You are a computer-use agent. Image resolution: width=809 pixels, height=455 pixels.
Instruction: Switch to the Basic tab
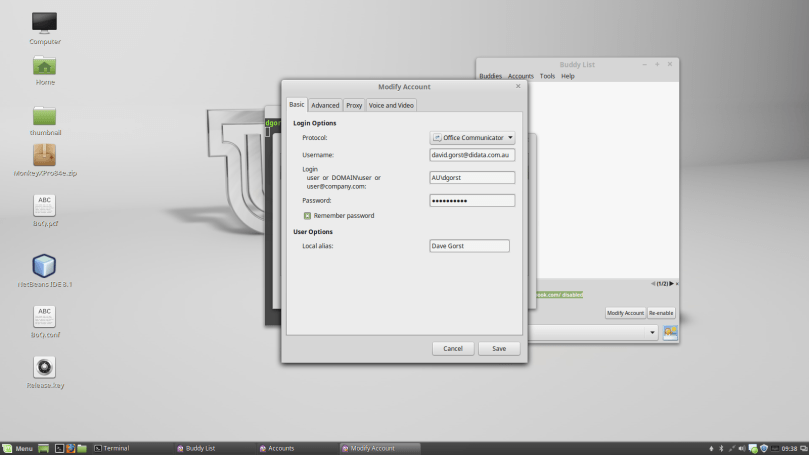[297, 104]
